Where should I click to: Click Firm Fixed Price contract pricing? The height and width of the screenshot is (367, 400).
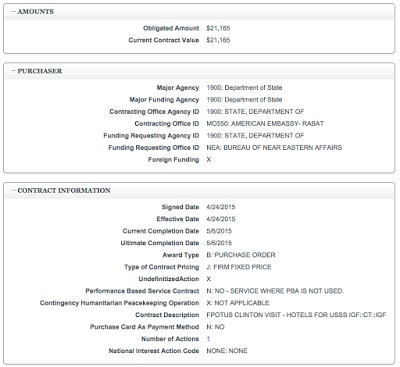click(239, 267)
